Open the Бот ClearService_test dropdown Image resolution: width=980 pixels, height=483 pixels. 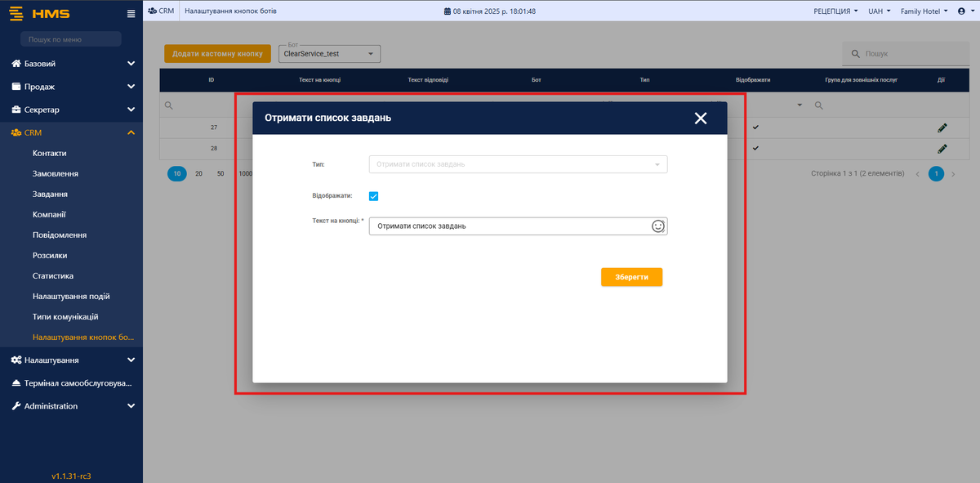[x=329, y=54]
